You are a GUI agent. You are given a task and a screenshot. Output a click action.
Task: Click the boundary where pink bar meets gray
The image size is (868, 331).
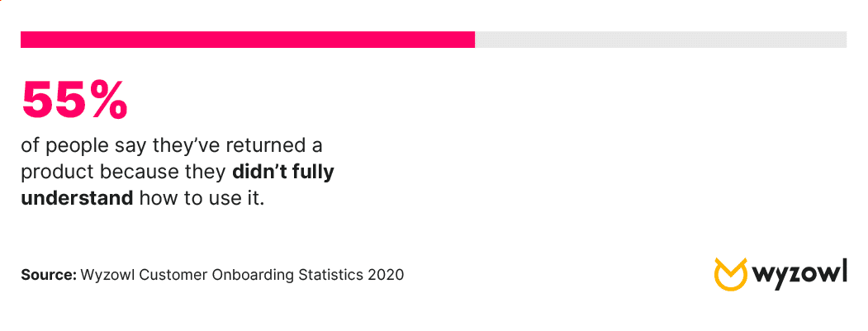coord(475,40)
